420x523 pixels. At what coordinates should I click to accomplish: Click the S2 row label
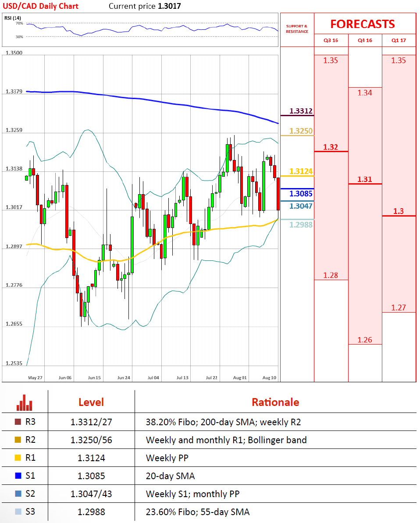[30, 494]
